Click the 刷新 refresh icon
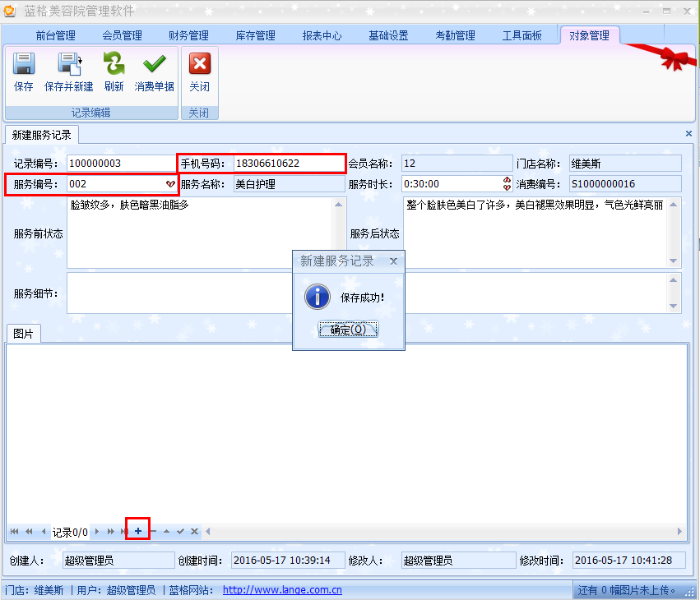 tap(114, 63)
